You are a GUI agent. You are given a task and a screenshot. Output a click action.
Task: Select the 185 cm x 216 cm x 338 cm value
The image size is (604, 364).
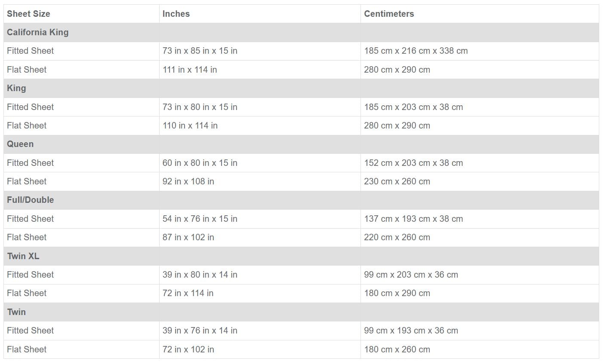[416, 51]
